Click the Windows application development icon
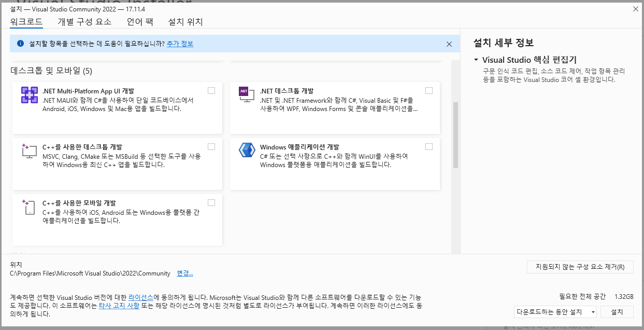This screenshot has width=644, height=330. (247, 150)
